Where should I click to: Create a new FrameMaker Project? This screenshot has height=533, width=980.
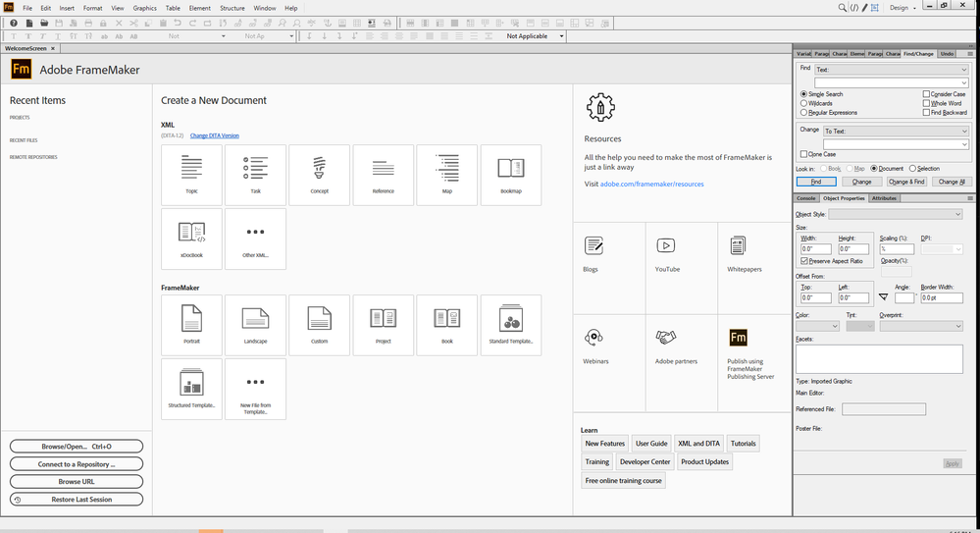(x=384, y=325)
